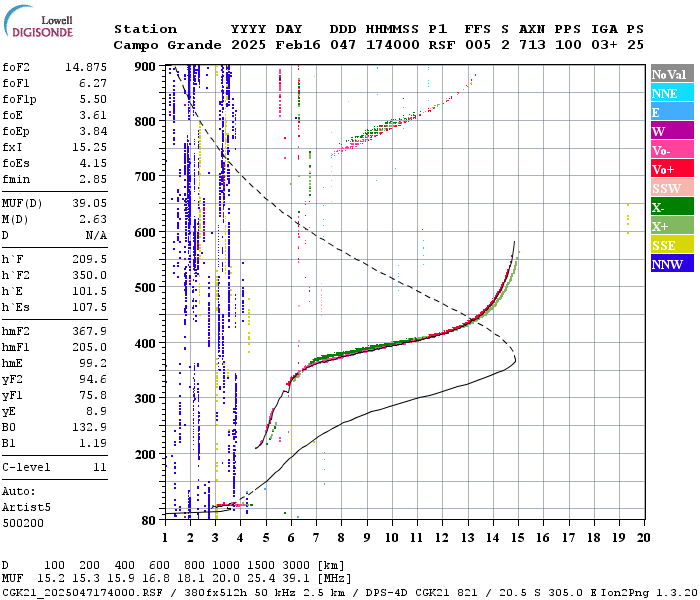The width and height of the screenshot is (700, 600).
Task: Click the hmF2 value 367.9
Action: tap(89, 331)
